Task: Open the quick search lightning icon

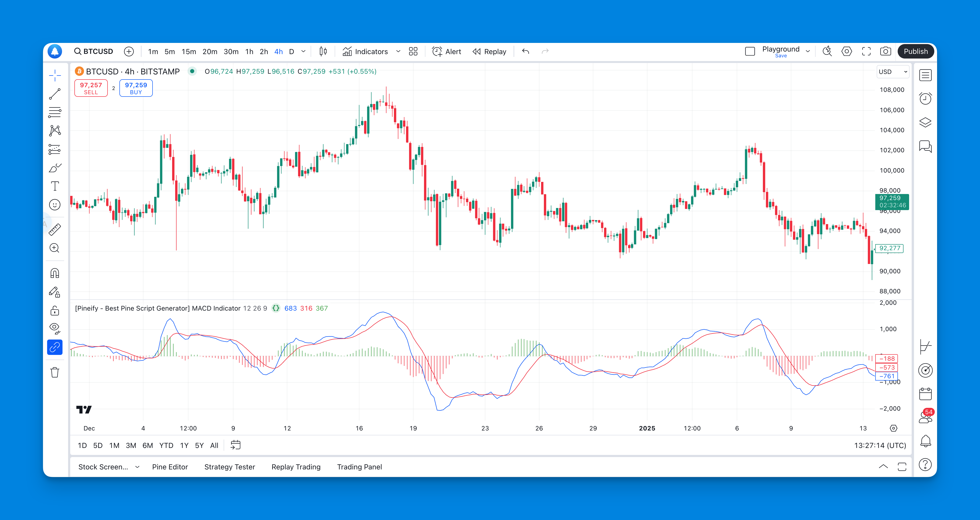Action: tap(827, 51)
